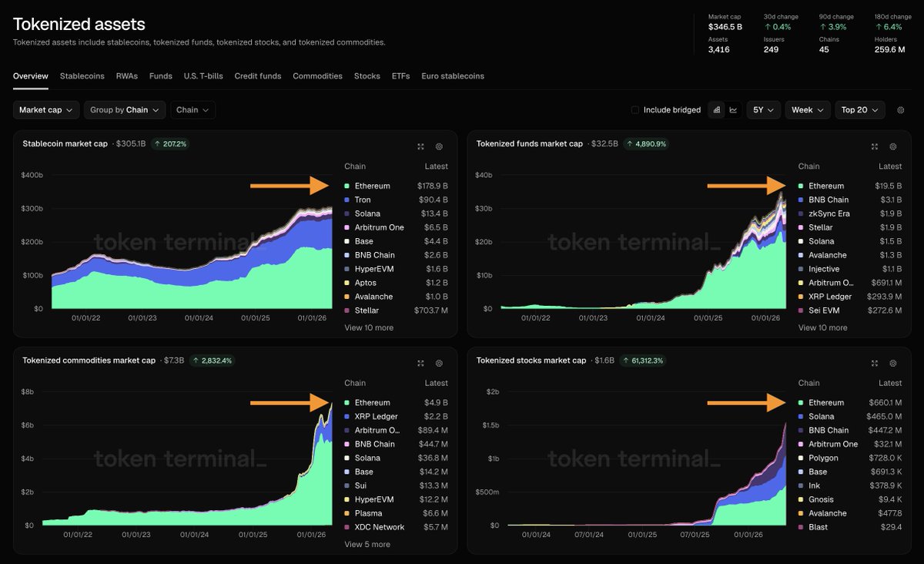This screenshot has width=924, height=564.
Task: Expand the Tokenized stocks chart fullscreen
Action: point(875,363)
